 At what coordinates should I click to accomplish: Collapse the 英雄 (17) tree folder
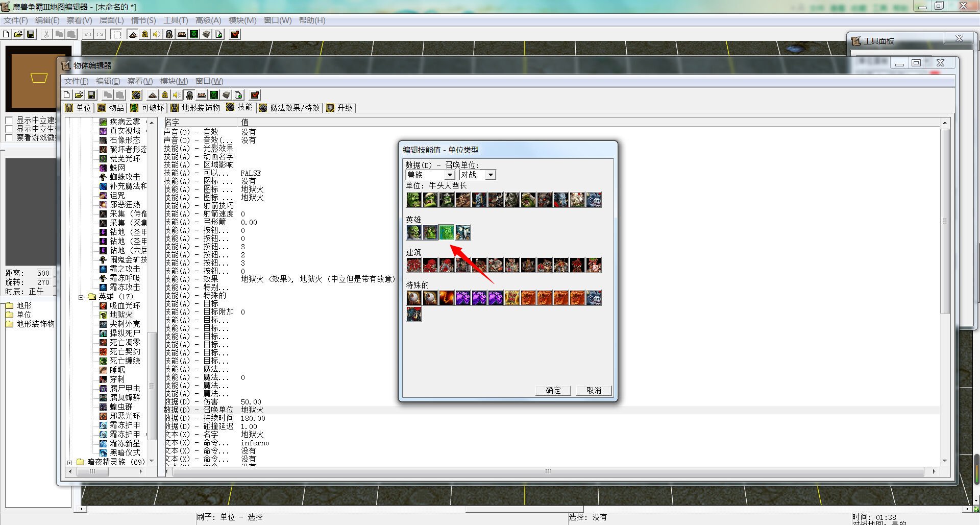pos(81,297)
